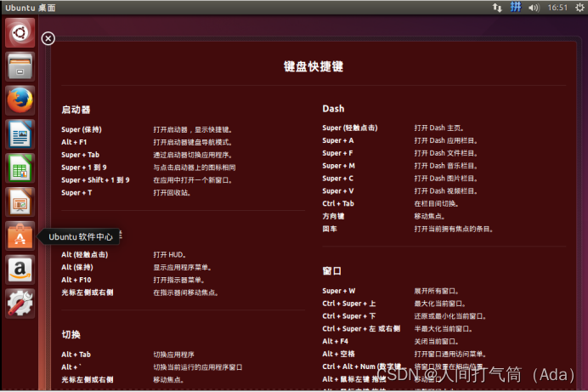Click the 'Ctrl + Tab' shortcut entry
The width and height of the screenshot is (588, 392).
(338, 203)
